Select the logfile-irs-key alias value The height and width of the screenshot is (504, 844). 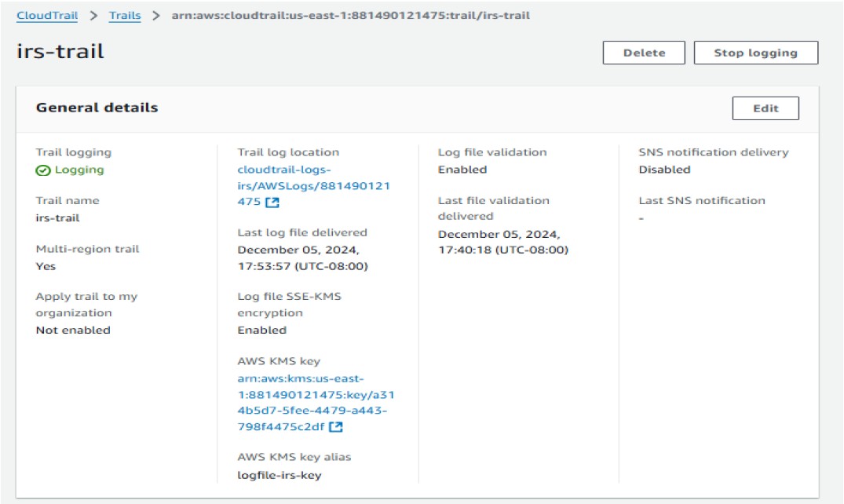(x=280, y=476)
